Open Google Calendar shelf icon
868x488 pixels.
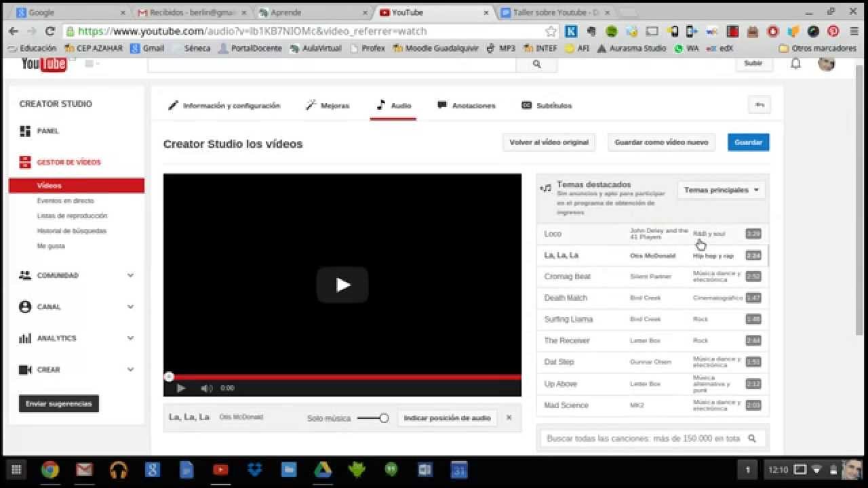point(459,470)
